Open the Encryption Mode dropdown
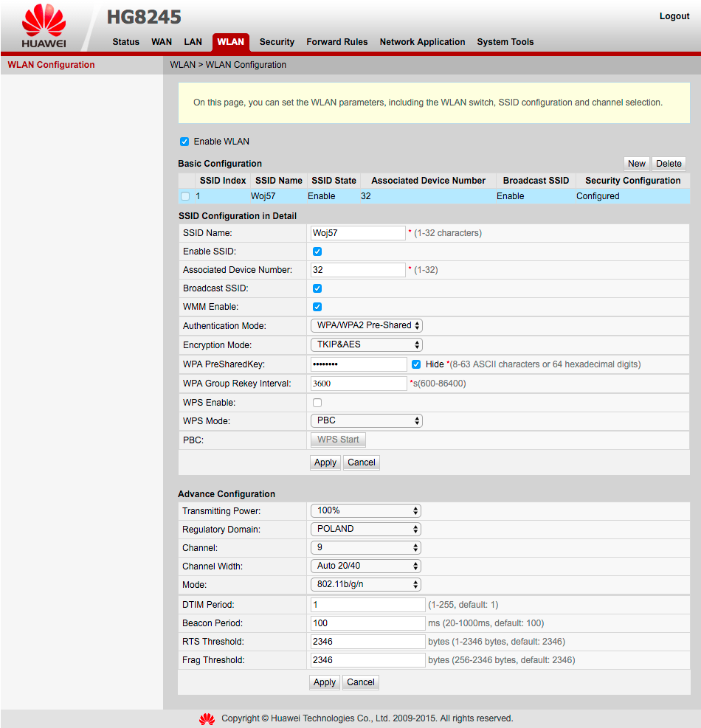Screen dimensions: 701x728 pos(366,344)
